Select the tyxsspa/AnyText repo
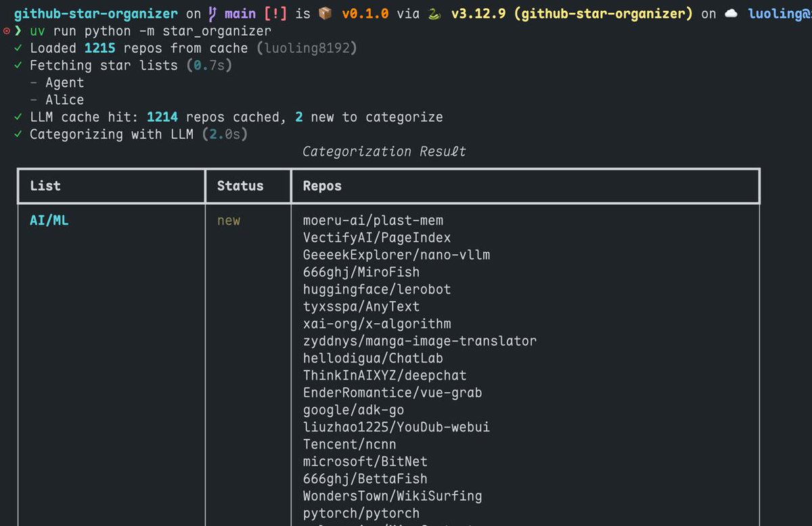812x526 pixels. [361, 307]
